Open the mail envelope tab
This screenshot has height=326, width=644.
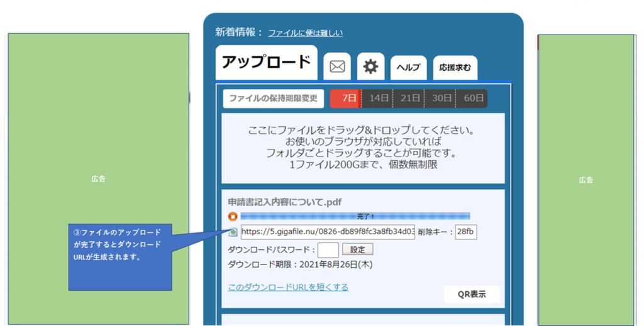click(x=337, y=67)
